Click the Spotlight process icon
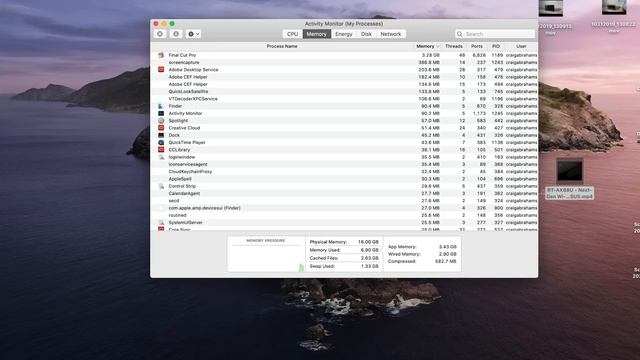640x360 pixels. point(161,121)
